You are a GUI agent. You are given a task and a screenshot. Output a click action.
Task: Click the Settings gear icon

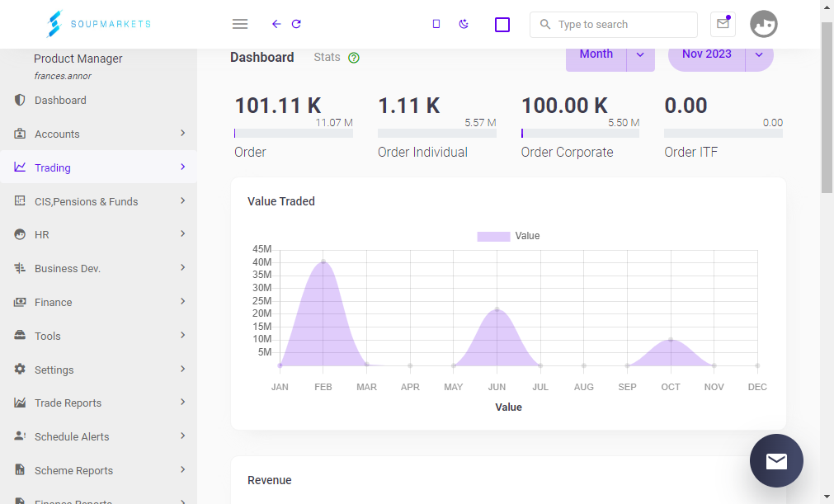pyautogui.click(x=20, y=369)
